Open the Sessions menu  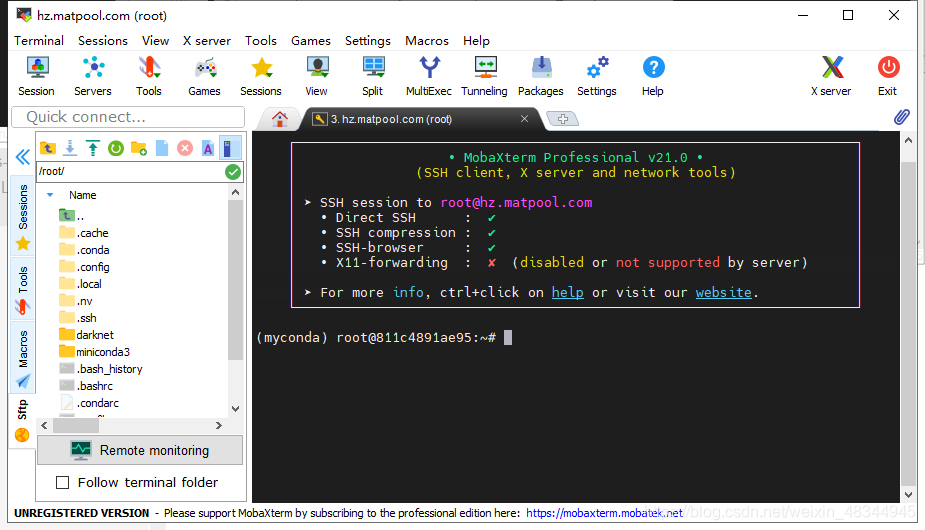tap(103, 41)
